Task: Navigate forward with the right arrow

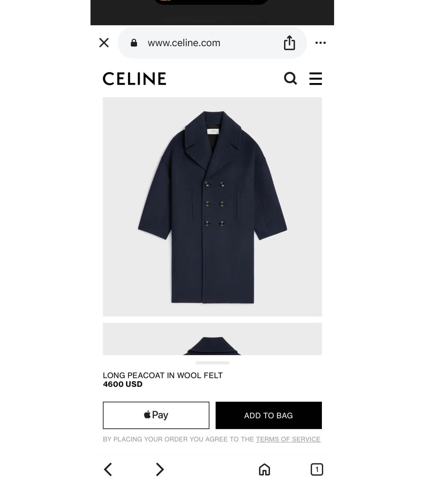Action: pyautogui.click(x=159, y=469)
